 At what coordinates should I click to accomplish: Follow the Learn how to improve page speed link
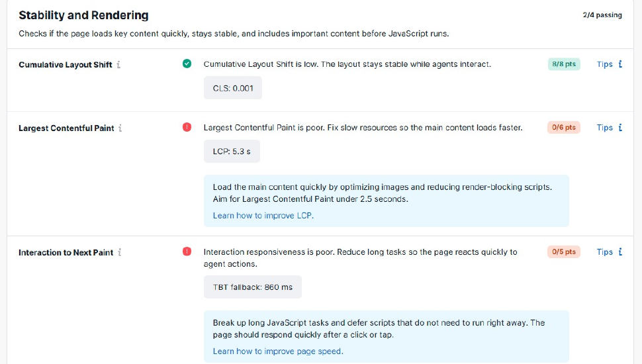point(278,351)
